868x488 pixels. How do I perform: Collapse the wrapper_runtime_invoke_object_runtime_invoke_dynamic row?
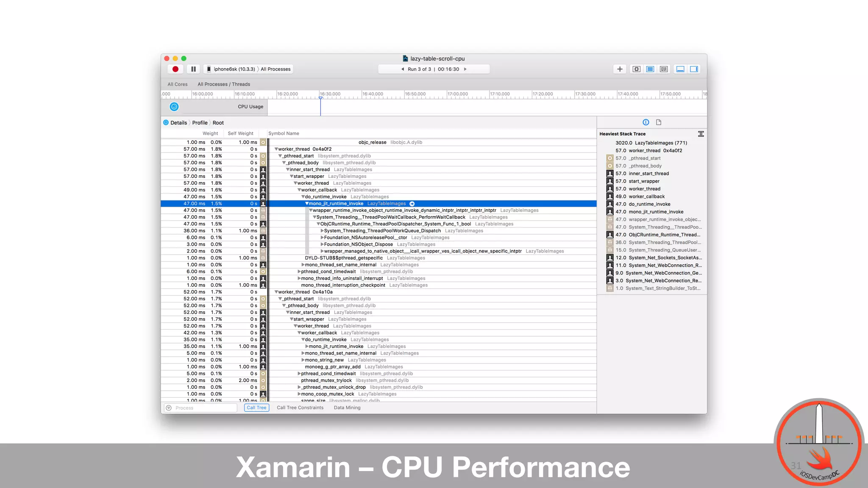tap(311, 211)
